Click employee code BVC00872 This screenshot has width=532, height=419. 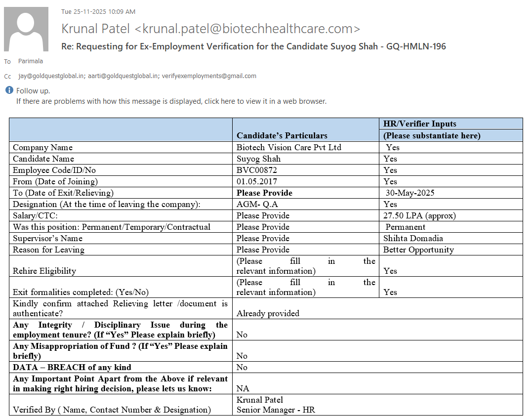point(257,170)
